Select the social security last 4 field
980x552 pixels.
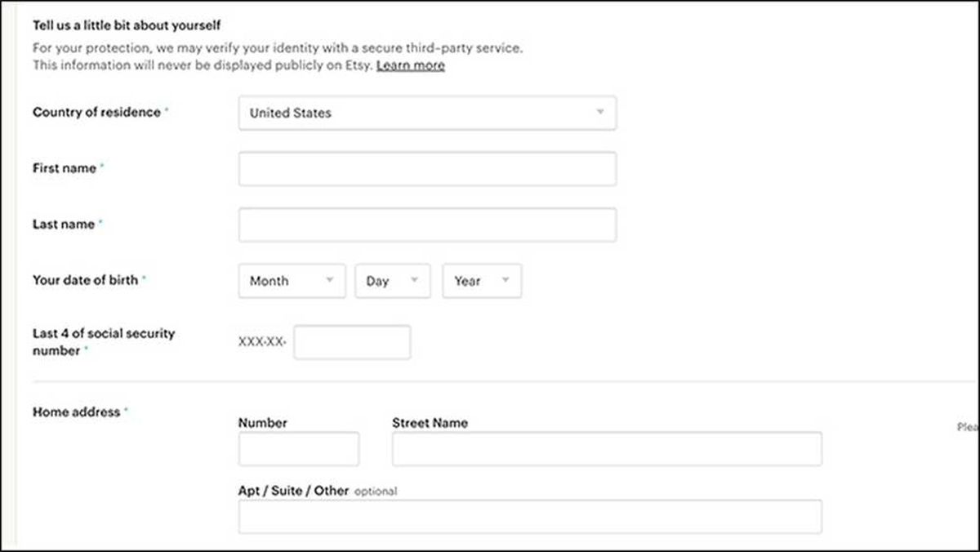pyautogui.click(x=352, y=342)
